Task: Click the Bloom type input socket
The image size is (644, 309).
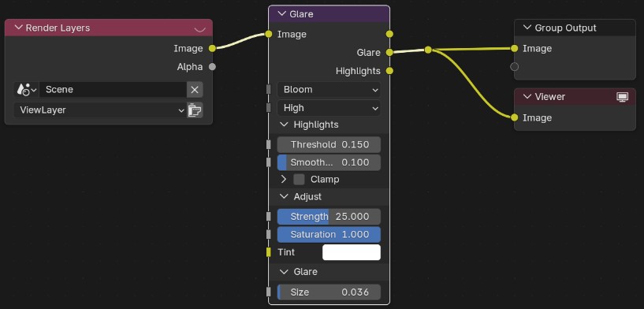Action: coord(269,90)
